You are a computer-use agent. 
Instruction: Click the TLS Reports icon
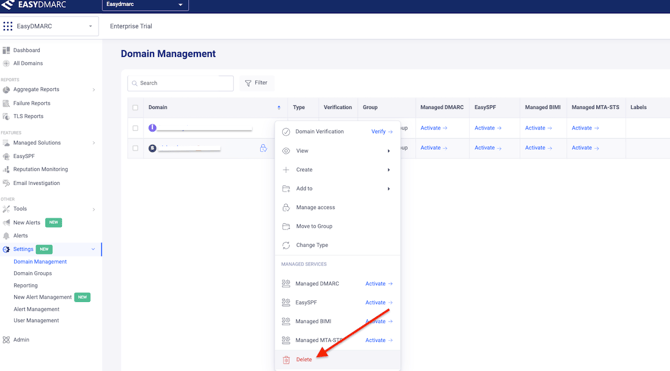(x=6, y=116)
